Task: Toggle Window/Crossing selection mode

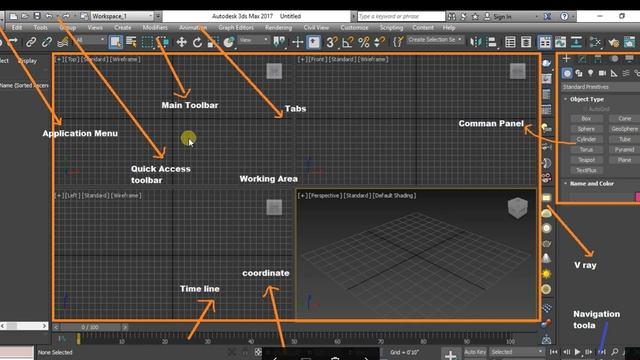Action: (163, 42)
